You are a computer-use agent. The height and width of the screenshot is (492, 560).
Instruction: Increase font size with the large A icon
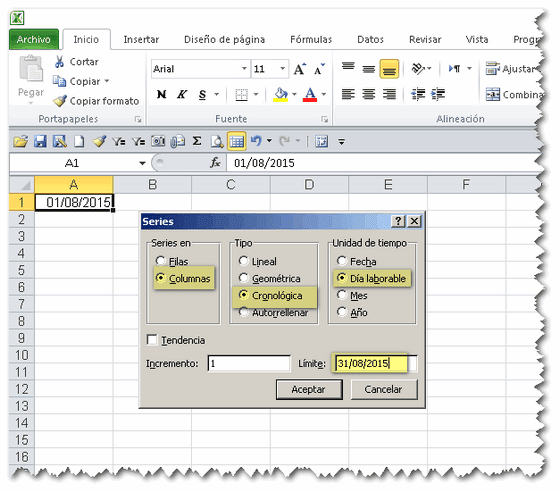[x=300, y=69]
